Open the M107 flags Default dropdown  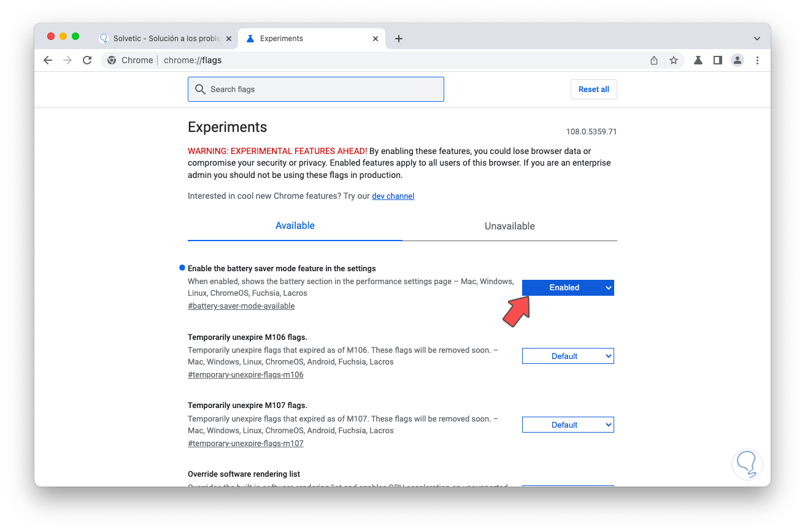coord(568,425)
